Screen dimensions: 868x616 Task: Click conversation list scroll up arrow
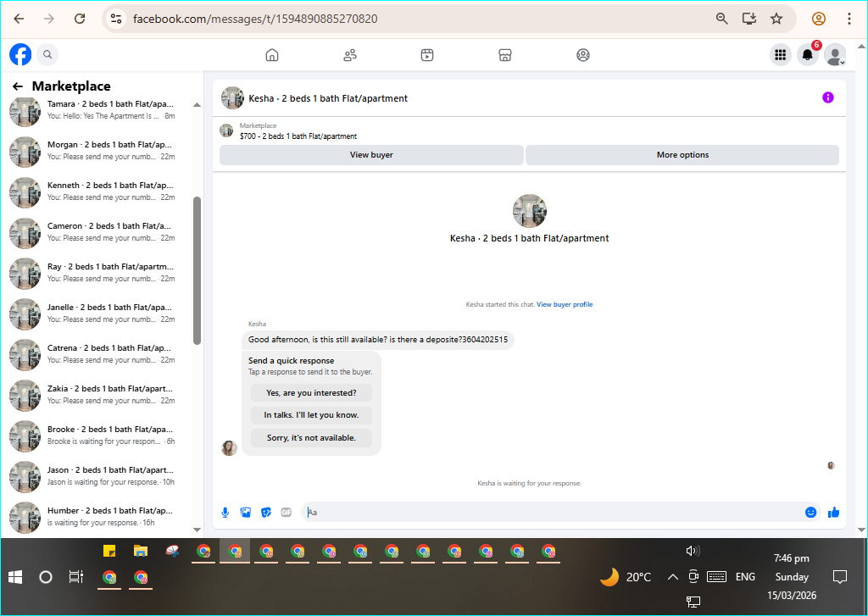(x=197, y=104)
